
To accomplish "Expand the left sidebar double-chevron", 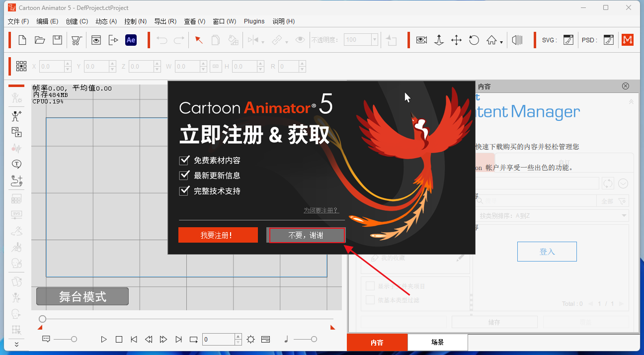I will coord(16,344).
